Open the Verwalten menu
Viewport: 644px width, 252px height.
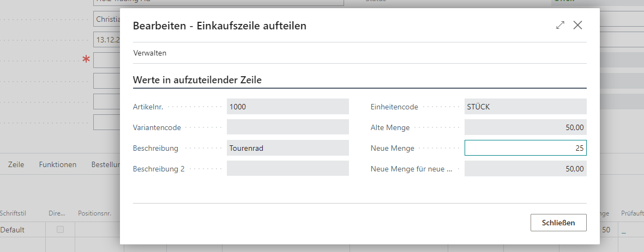(x=150, y=53)
